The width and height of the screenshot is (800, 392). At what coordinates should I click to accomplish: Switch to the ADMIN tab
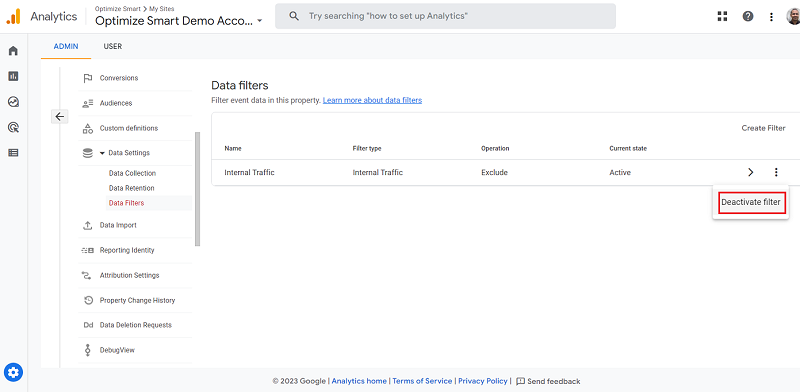[66, 46]
